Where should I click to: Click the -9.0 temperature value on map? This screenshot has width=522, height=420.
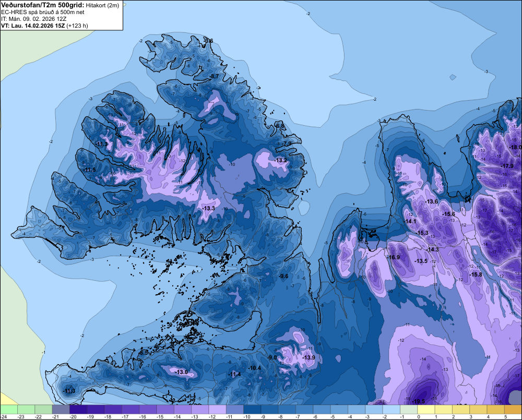[272, 357]
